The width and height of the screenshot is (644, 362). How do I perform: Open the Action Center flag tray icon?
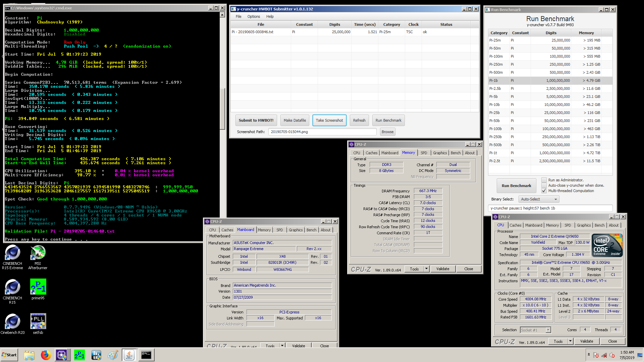click(x=596, y=355)
